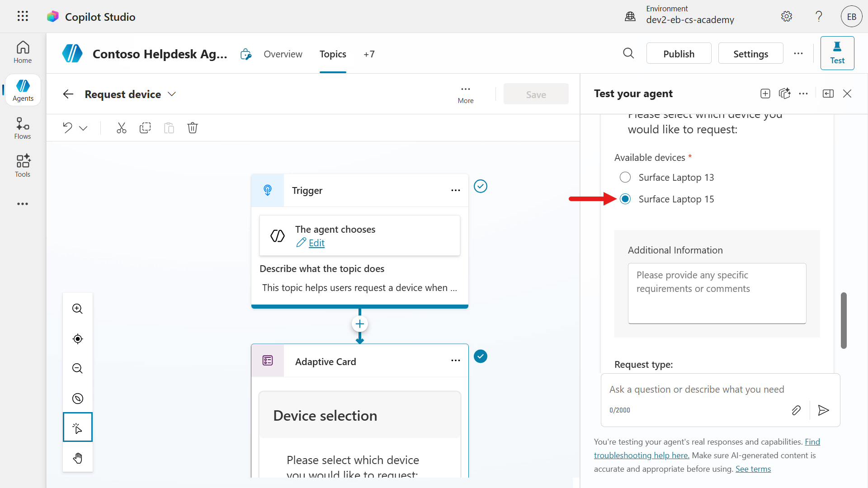Switch to the Overview tab
The height and width of the screenshot is (488, 868).
pos(283,54)
